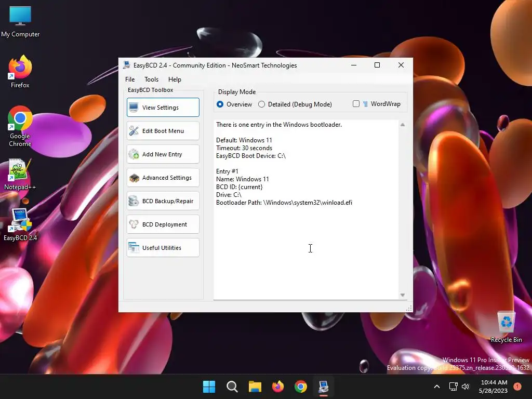Close the EasyBCD window
This screenshot has width=532, height=399.
(401, 65)
